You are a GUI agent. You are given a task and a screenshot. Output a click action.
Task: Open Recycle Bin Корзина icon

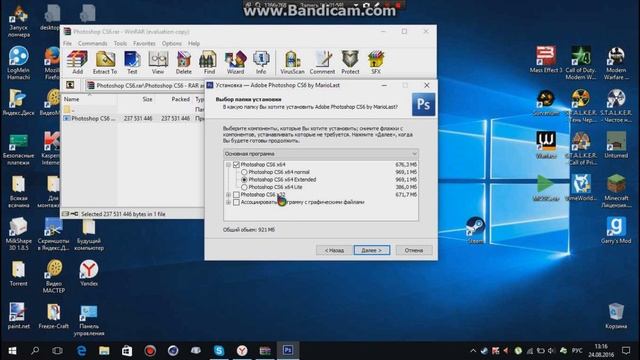pos(616,316)
